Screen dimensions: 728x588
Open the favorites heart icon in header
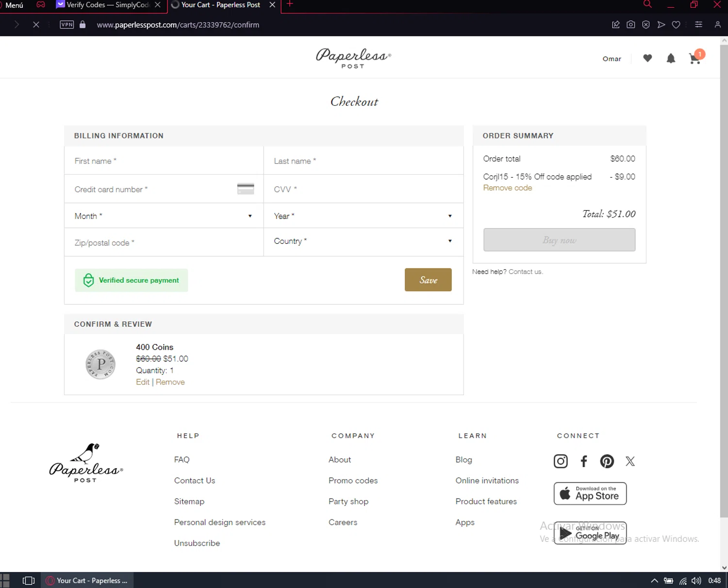point(647,58)
